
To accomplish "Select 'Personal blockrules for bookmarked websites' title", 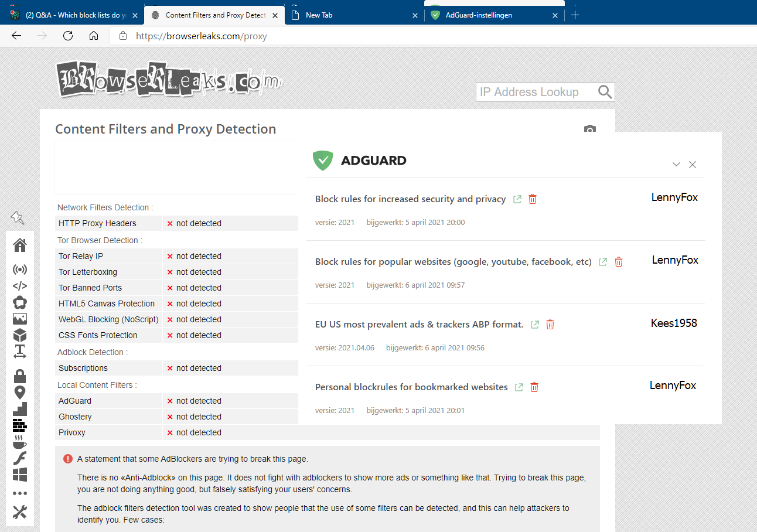I will [411, 387].
